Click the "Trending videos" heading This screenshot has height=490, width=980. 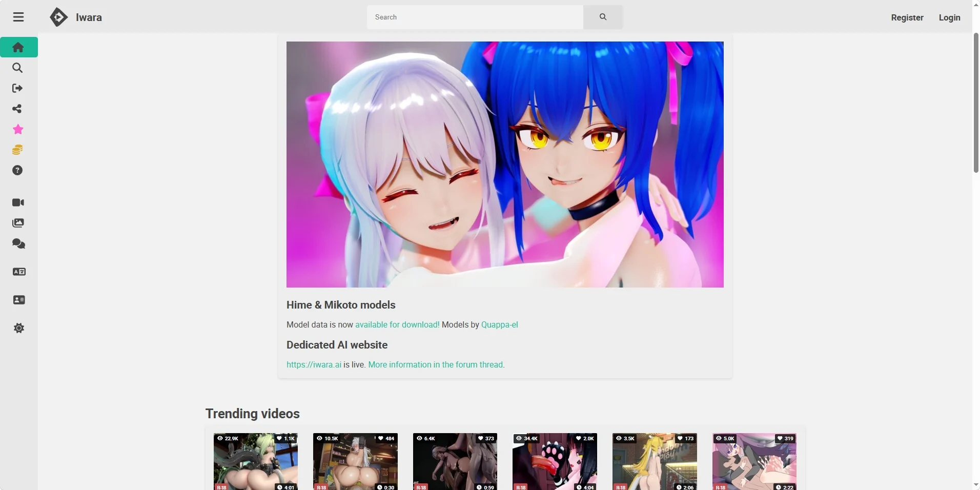click(252, 414)
